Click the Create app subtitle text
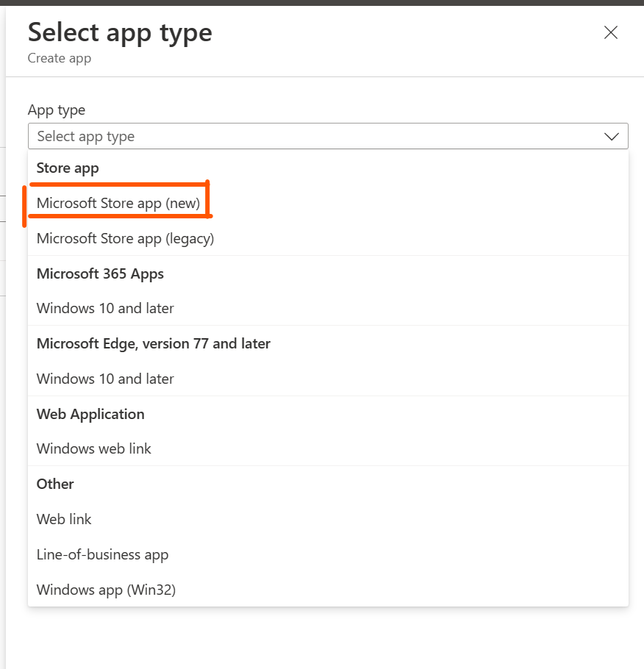The width and height of the screenshot is (644, 669). tap(60, 58)
